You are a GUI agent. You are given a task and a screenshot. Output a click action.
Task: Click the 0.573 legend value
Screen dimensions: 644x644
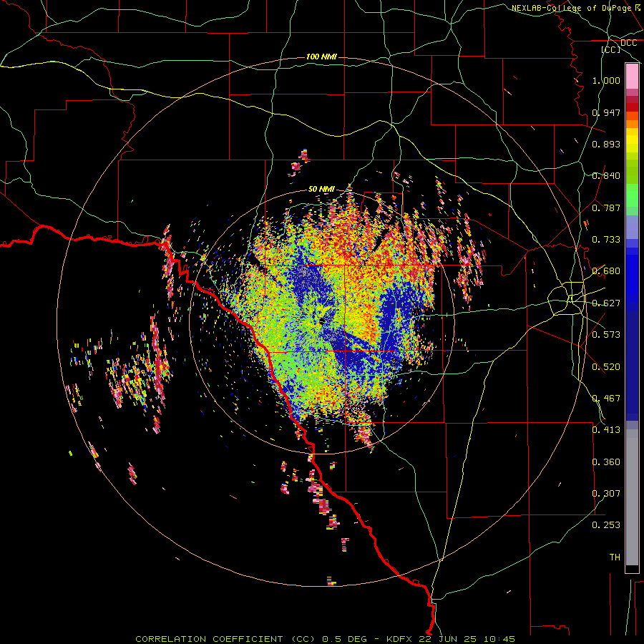click(x=606, y=334)
